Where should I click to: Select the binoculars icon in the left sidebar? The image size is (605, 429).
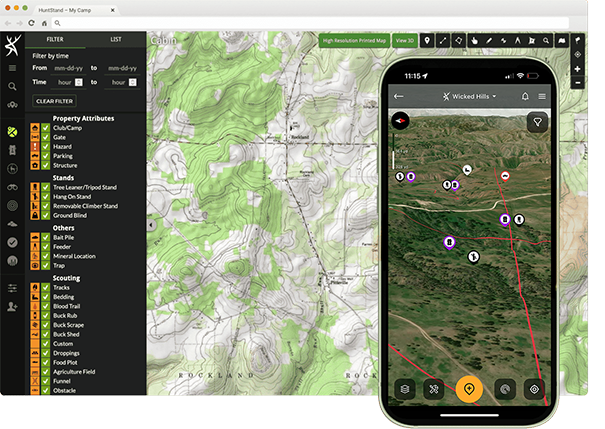12,187
